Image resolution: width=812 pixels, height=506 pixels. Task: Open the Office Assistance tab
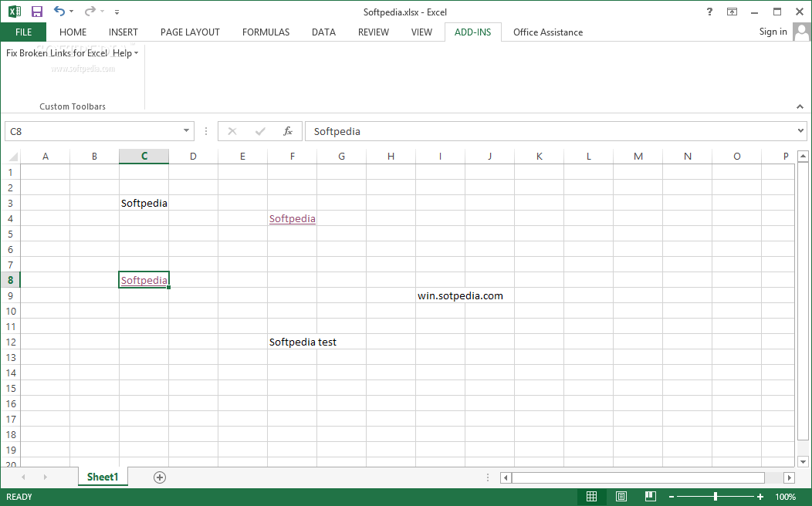(x=548, y=32)
